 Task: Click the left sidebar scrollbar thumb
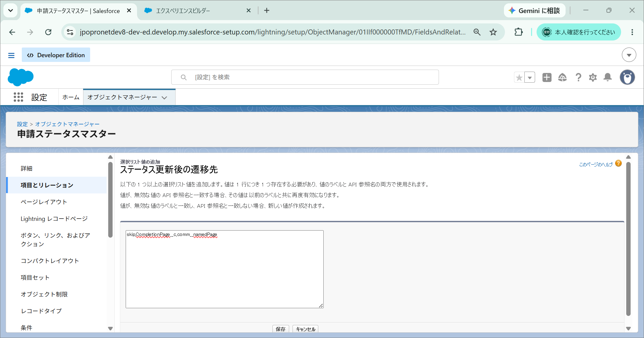coord(111,200)
